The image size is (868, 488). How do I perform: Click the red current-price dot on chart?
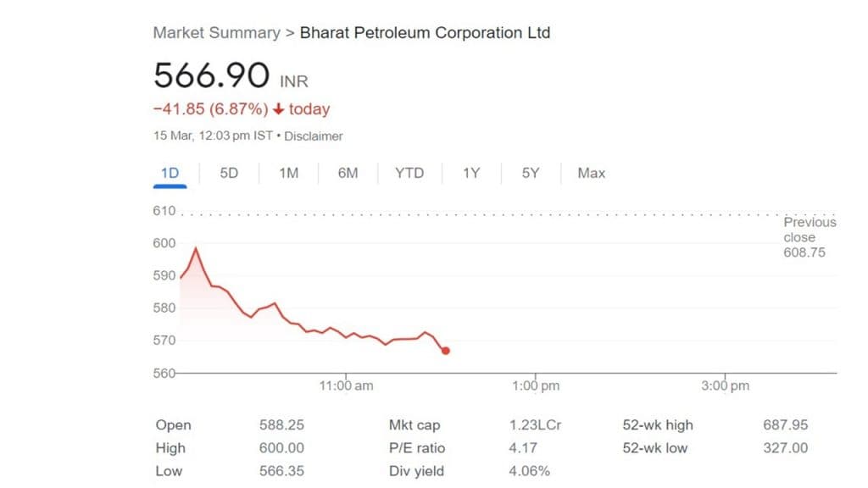pos(446,351)
